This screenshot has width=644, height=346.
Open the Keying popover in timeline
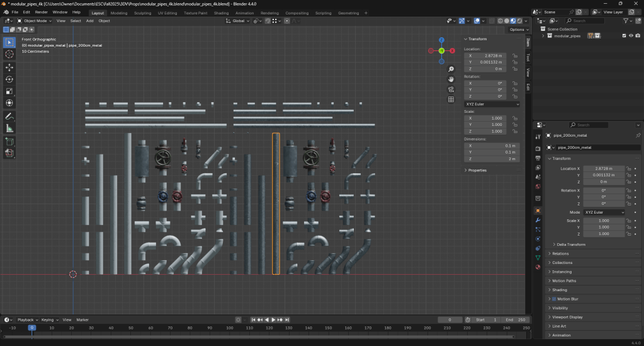coord(48,320)
